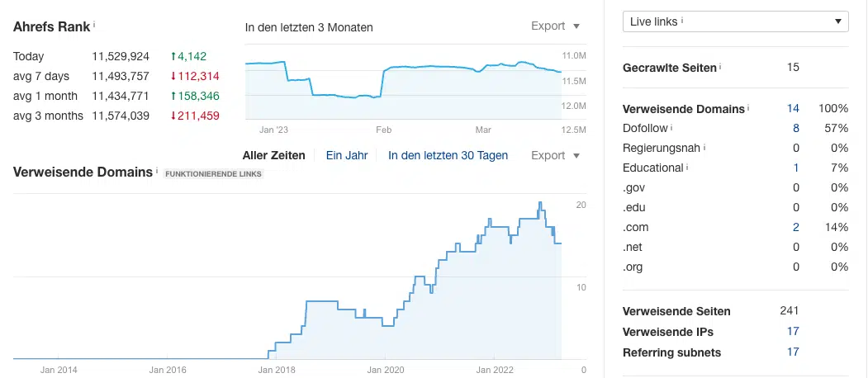Click info icon beside Dofollow row
This screenshot has height=378, width=868.
671,128
